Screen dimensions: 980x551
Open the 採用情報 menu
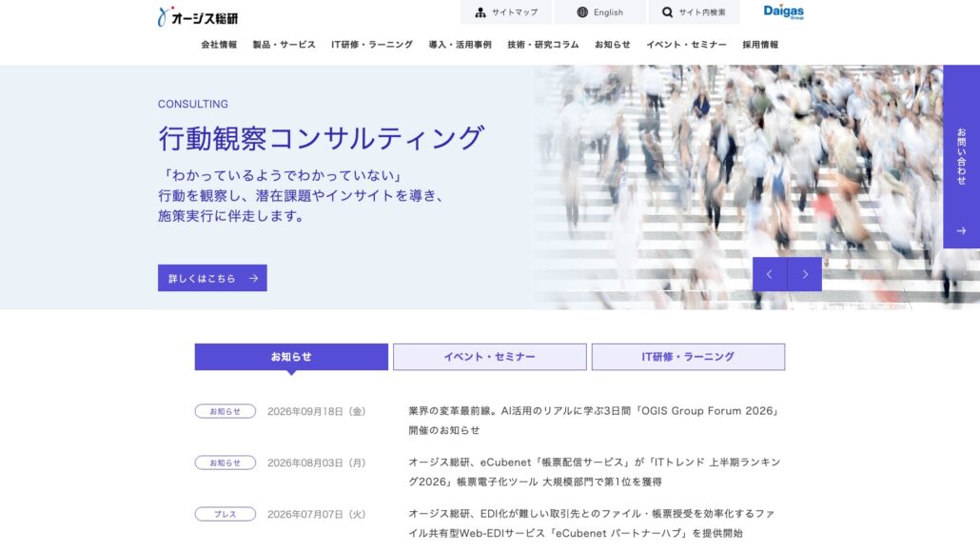(x=760, y=45)
